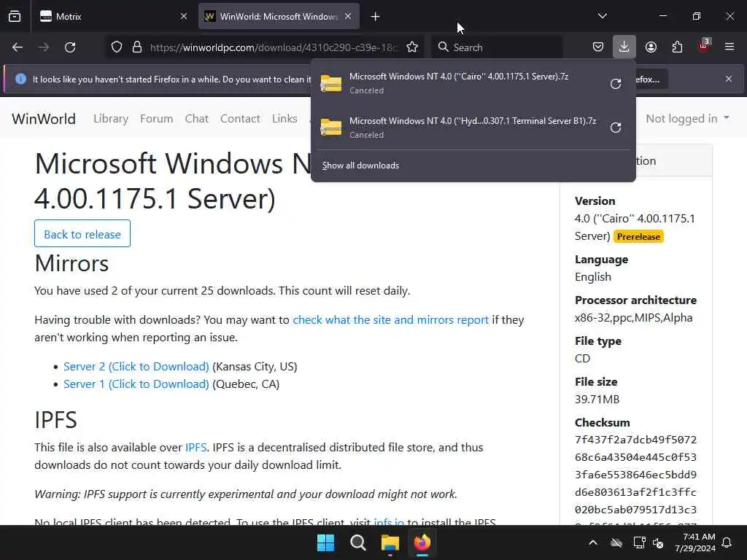Follow the ipfs.io link
The image size is (747, 560).
click(x=389, y=522)
